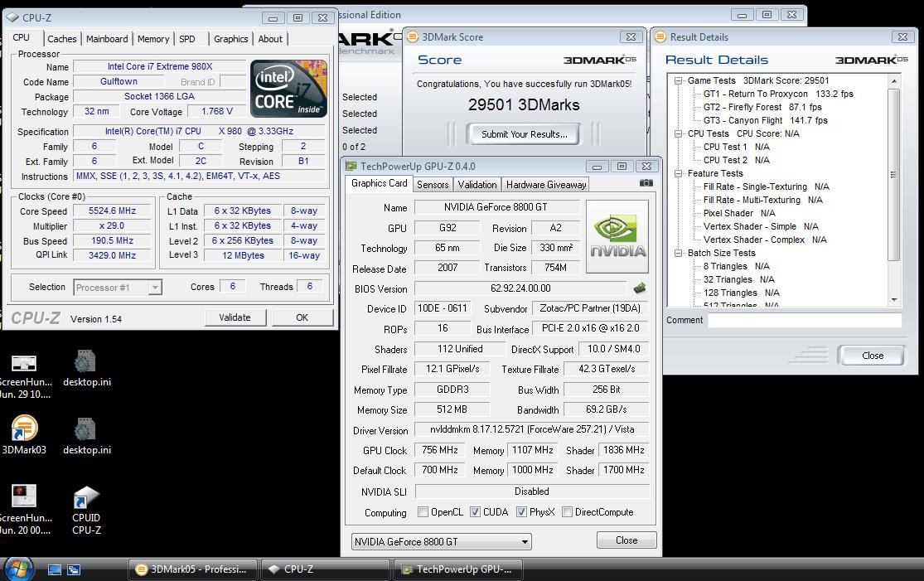
Task: Select GT3 - Canyon Flight result
Action: 765,120
